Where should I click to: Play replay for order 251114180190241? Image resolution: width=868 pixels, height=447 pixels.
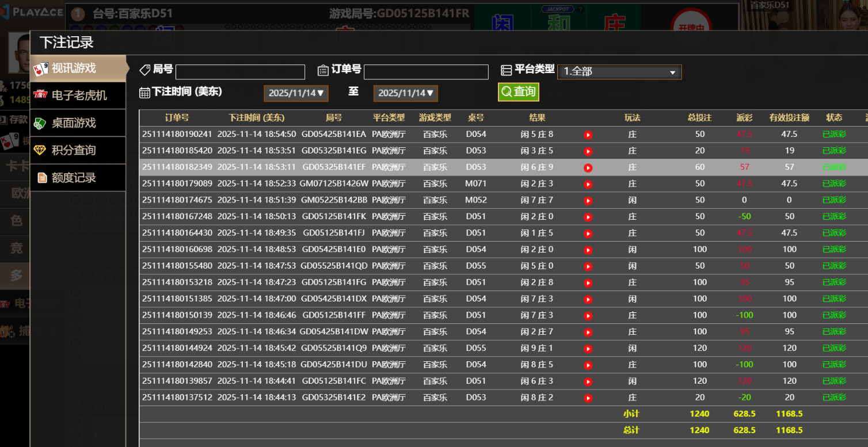pyautogui.click(x=588, y=135)
